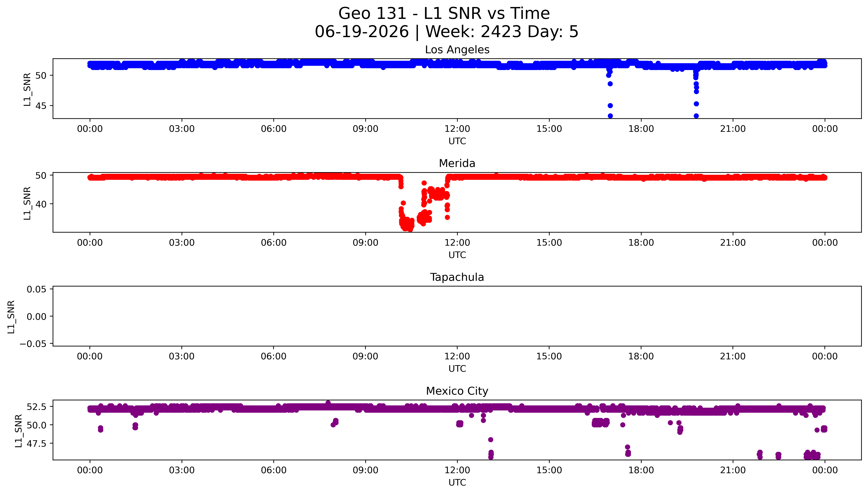The height and width of the screenshot is (494, 868).
Task: Select the 12:00 tick on Los Angeles axis
Action: (457, 129)
